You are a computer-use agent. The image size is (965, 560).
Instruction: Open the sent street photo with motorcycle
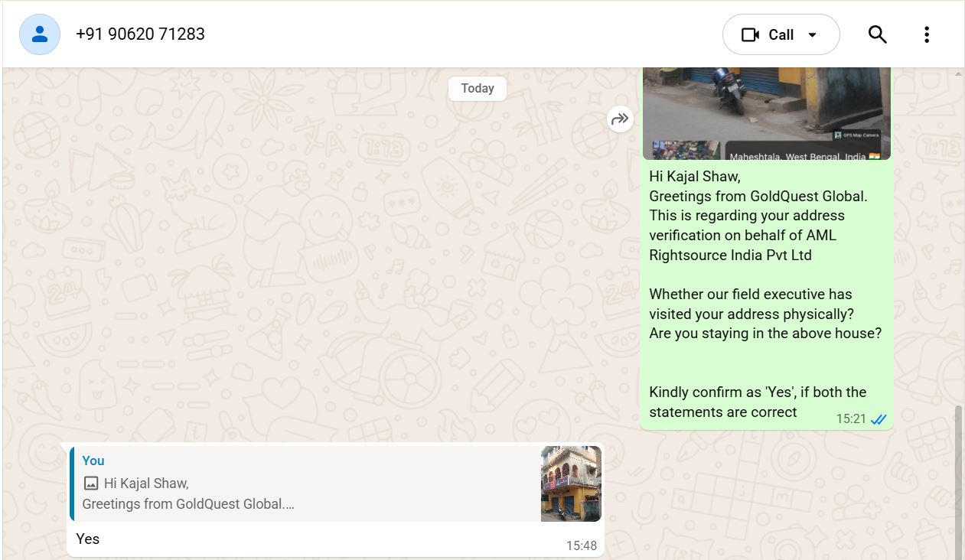pos(765,103)
